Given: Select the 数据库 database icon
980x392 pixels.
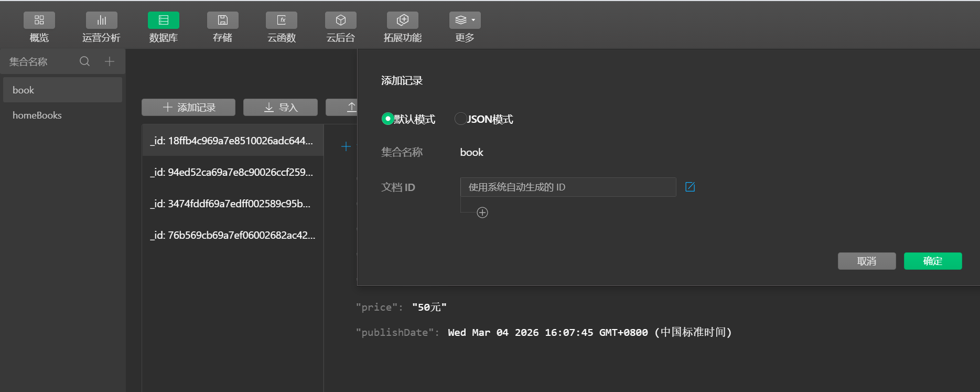Looking at the screenshot, I should pyautogui.click(x=164, y=20).
